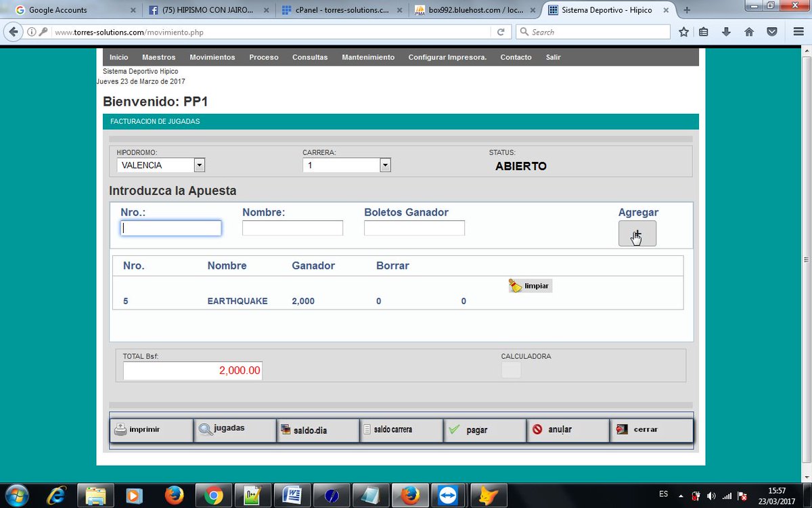The width and height of the screenshot is (812, 508).
Task: Click the cerrar exit icon button
Action: click(x=623, y=429)
